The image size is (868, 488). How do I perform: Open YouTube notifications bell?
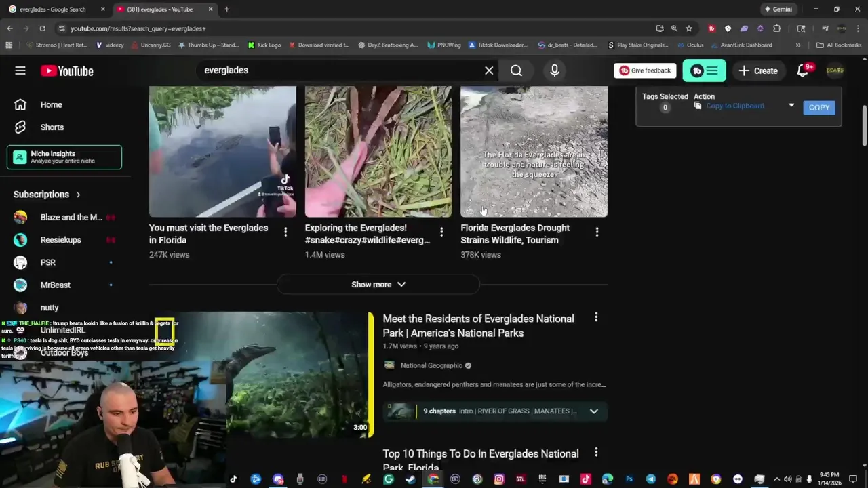[x=803, y=70]
